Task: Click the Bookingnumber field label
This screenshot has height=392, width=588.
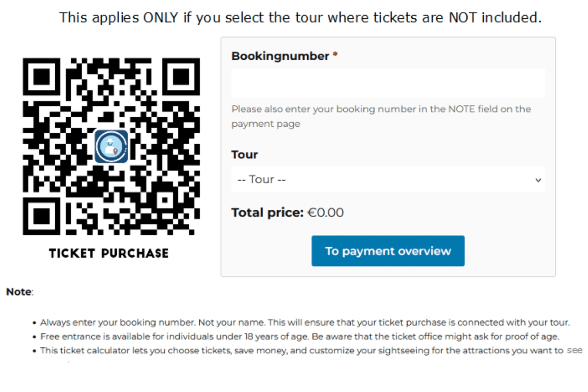Action: 280,56
